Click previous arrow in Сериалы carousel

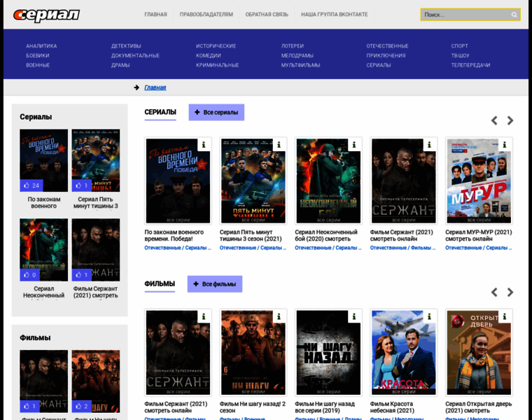pos(494,120)
